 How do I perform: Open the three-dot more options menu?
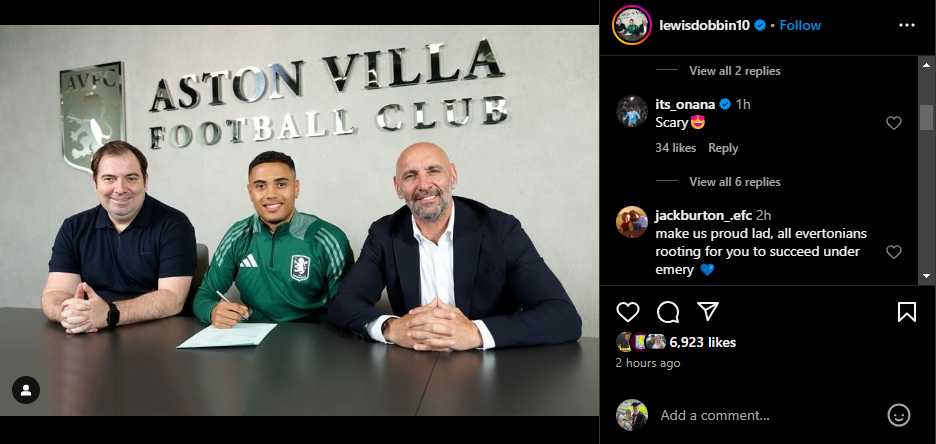[907, 25]
